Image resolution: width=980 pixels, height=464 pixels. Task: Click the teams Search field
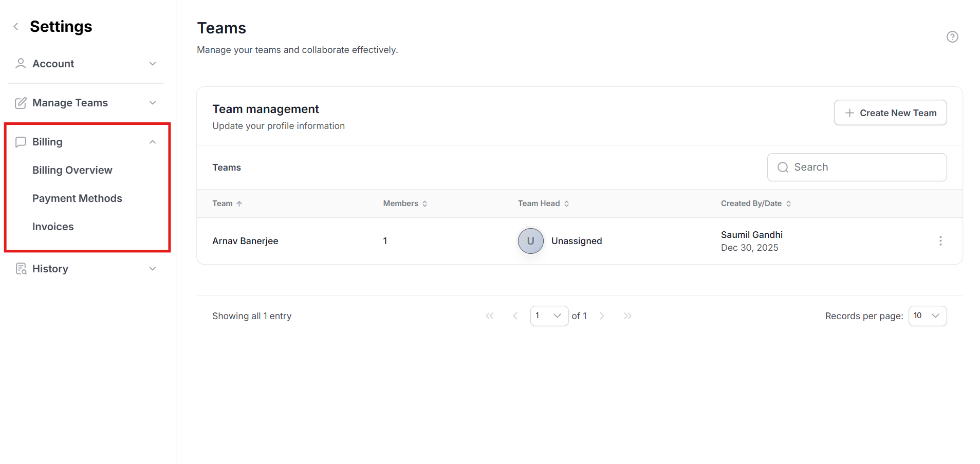point(857,167)
